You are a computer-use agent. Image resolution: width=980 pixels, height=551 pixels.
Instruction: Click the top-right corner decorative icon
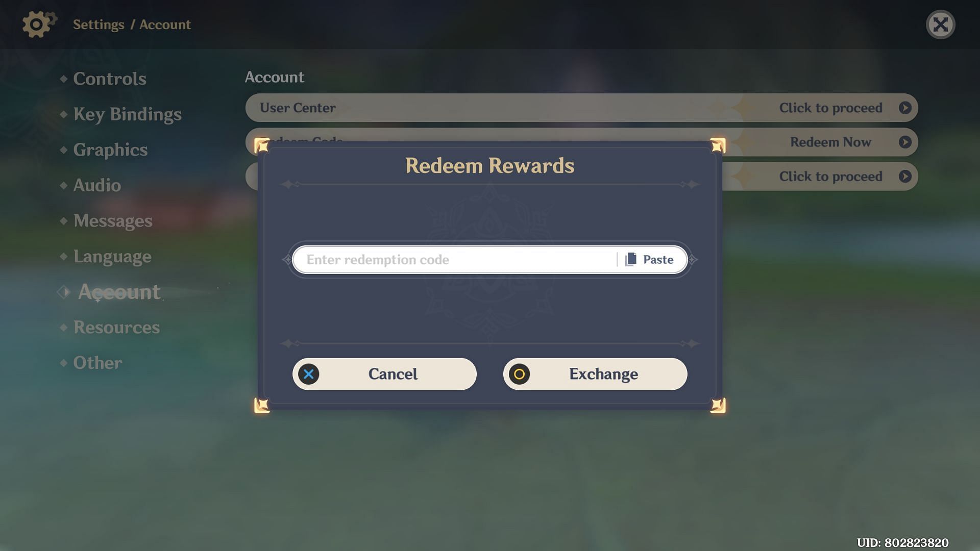pos(717,143)
